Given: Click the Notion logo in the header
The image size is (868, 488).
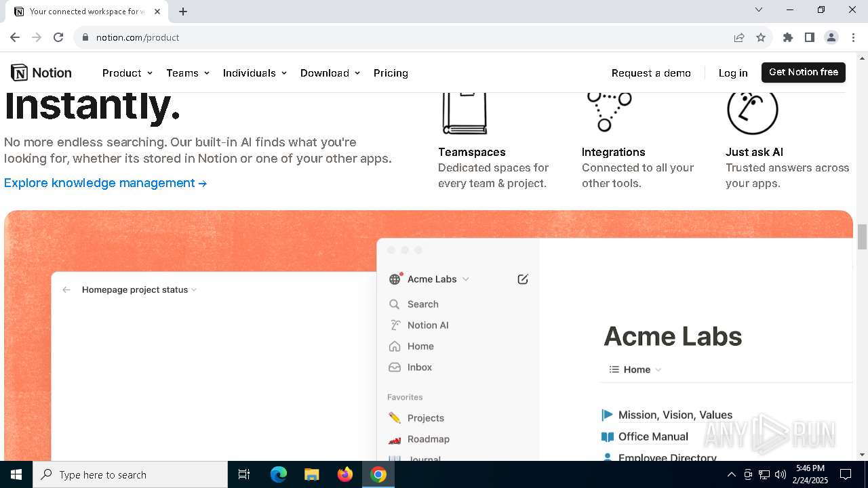Looking at the screenshot, I should pyautogui.click(x=41, y=73).
